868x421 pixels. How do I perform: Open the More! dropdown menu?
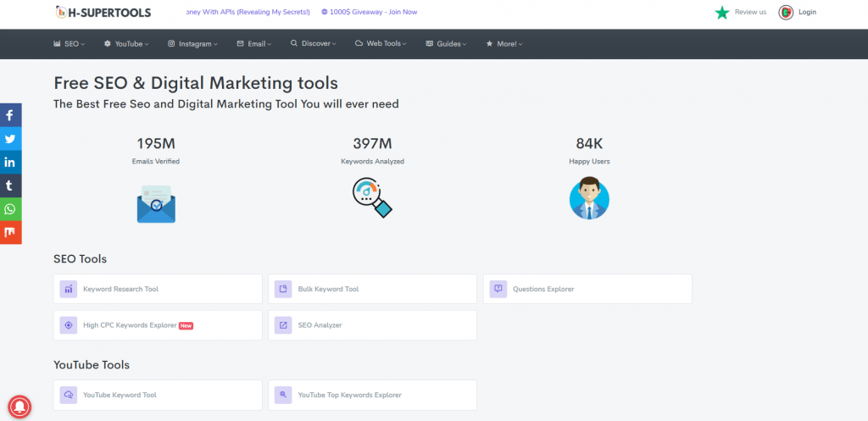click(504, 44)
